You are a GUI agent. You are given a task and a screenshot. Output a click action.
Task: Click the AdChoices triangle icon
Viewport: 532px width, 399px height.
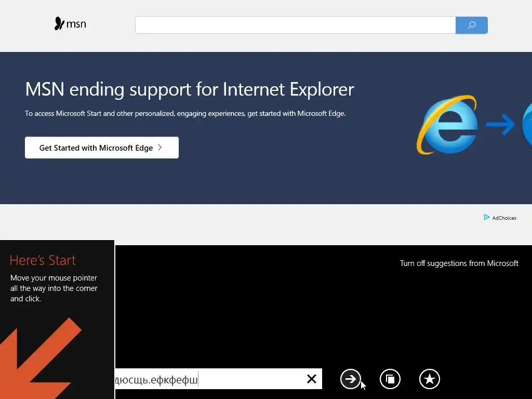point(486,217)
